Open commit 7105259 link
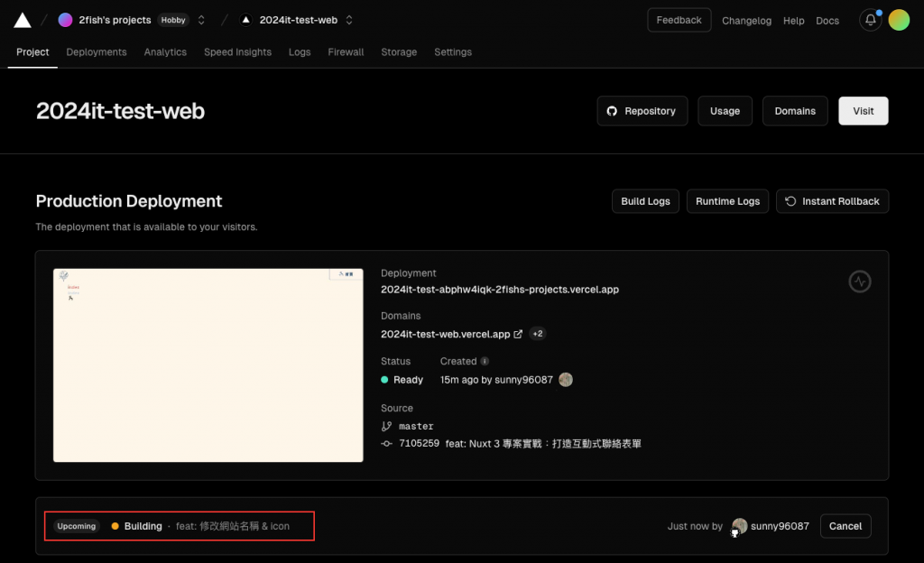Viewport: 924px width, 563px height. pos(419,443)
